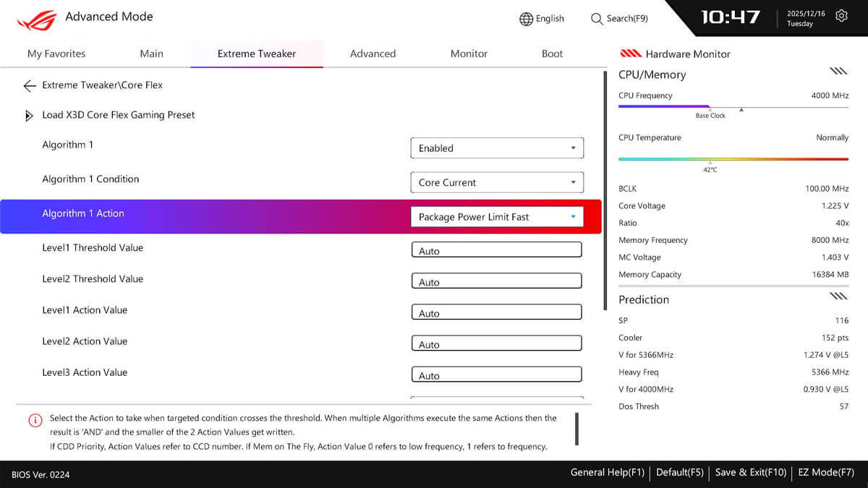Collapse the Prediction section stripe icon
Screen dimensions: 868x488
coord(838,296)
